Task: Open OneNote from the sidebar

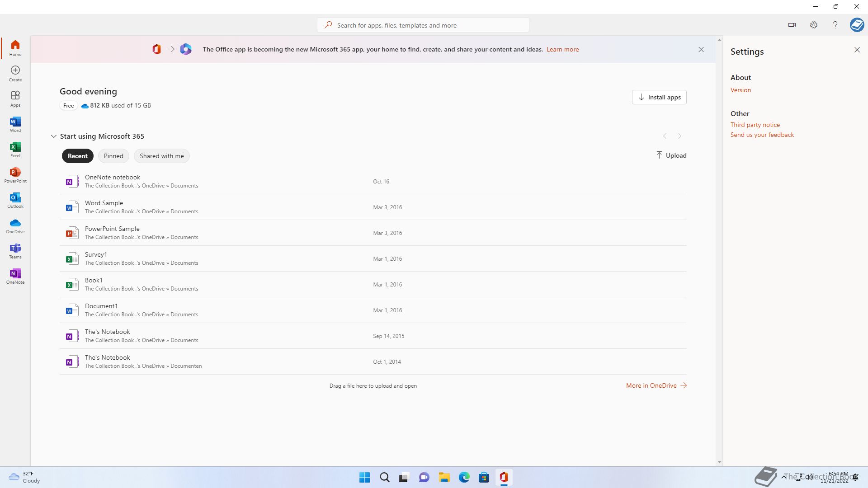Action: point(15,276)
